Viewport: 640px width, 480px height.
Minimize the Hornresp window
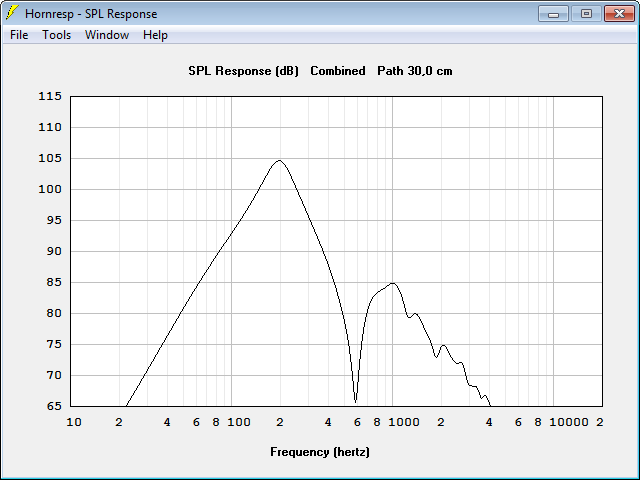click(553, 13)
